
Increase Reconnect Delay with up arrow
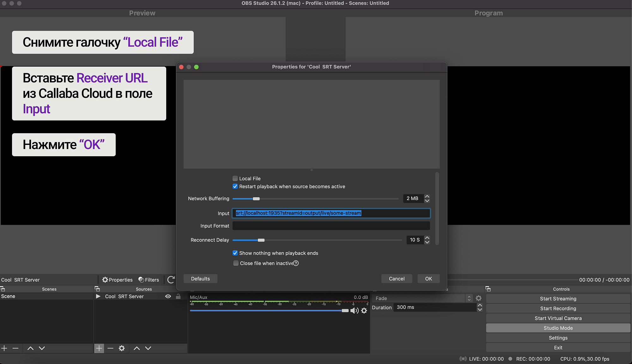[427, 238]
